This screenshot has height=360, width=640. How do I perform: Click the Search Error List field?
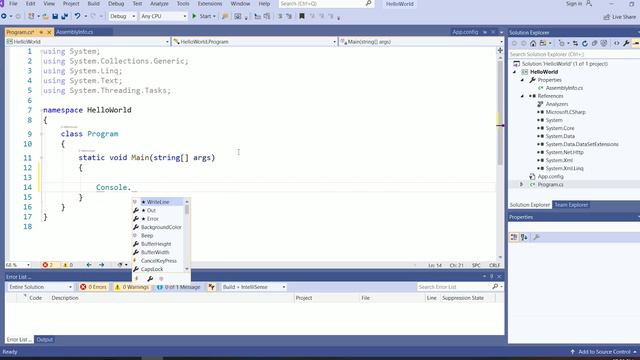pyautogui.click(x=460, y=287)
